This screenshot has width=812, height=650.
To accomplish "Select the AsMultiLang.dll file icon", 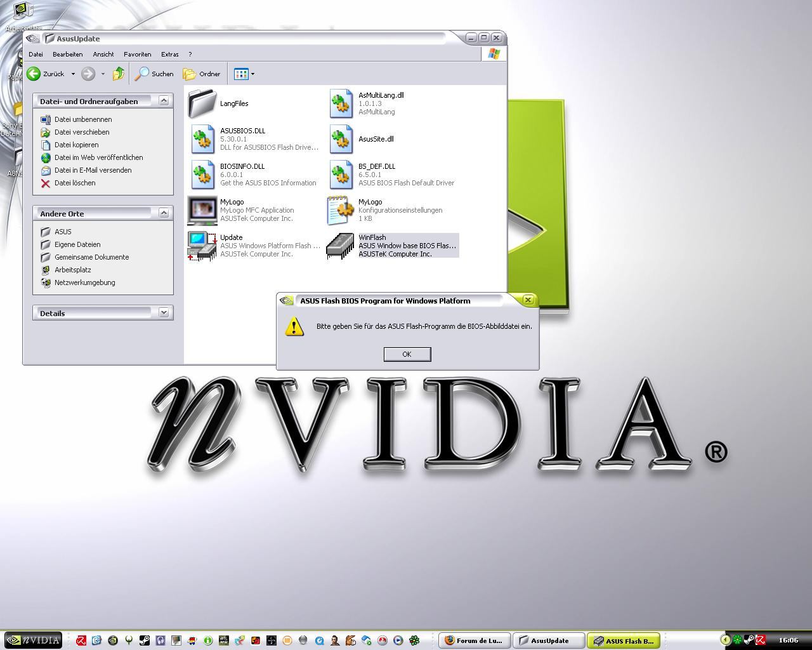I will tap(341, 103).
